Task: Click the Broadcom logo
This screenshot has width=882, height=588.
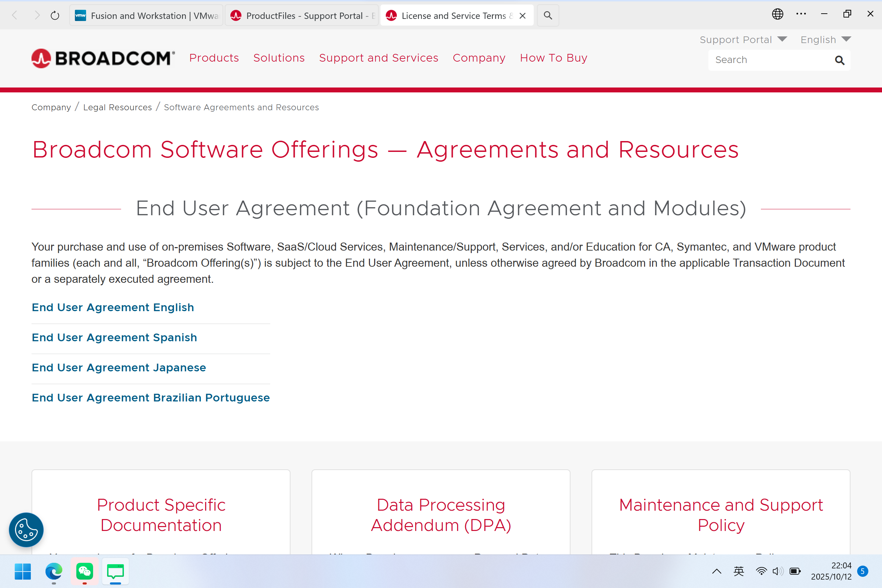Action: click(103, 58)
